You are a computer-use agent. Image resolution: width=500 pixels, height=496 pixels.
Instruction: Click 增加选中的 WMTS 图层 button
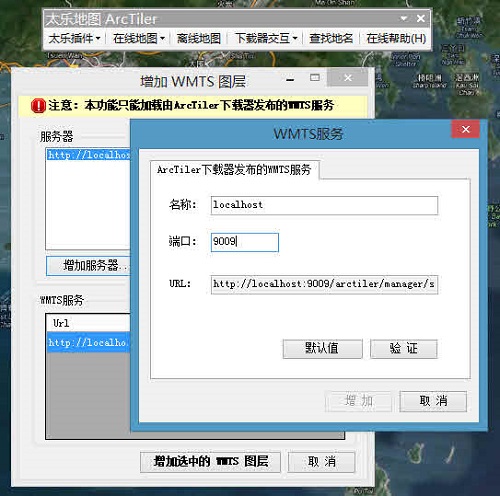pos(210,462)
